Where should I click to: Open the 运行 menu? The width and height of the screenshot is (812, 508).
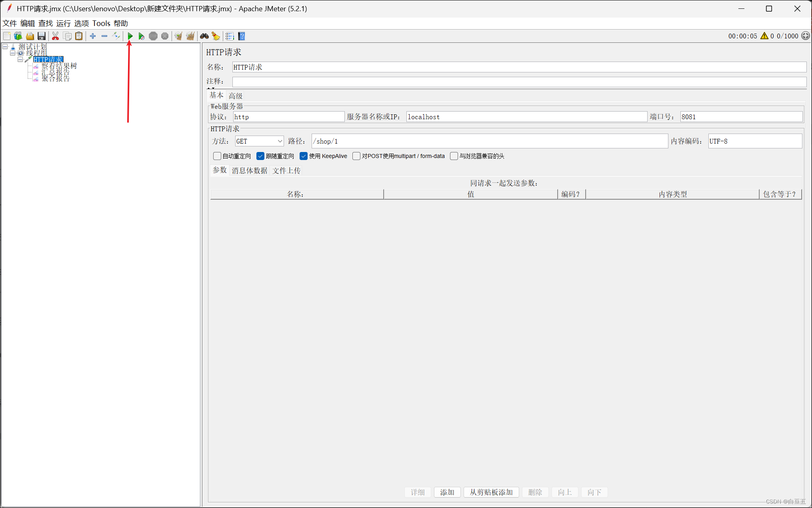[x=63, y=23]
